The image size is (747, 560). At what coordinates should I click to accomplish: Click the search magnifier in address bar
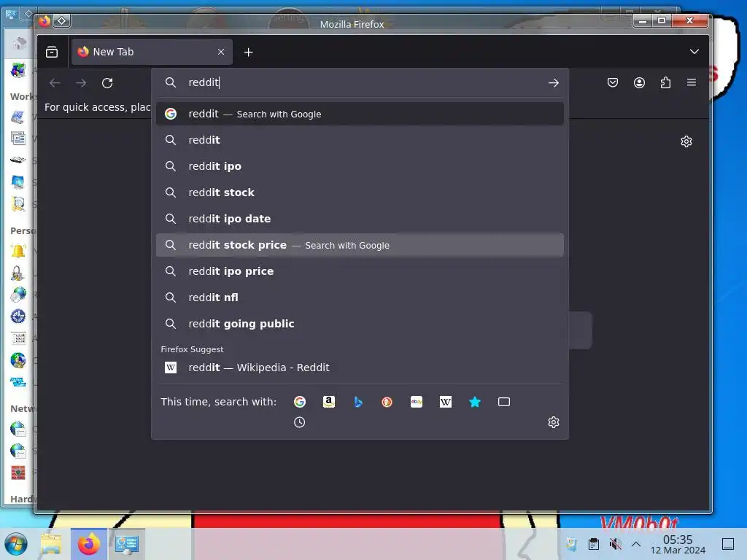(x=171, y=83)
